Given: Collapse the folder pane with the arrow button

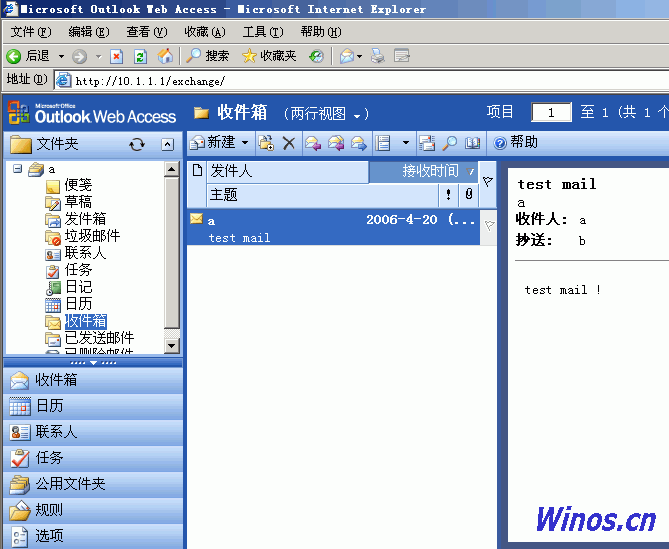Looking at the screenshot, I should pos(168,145).
